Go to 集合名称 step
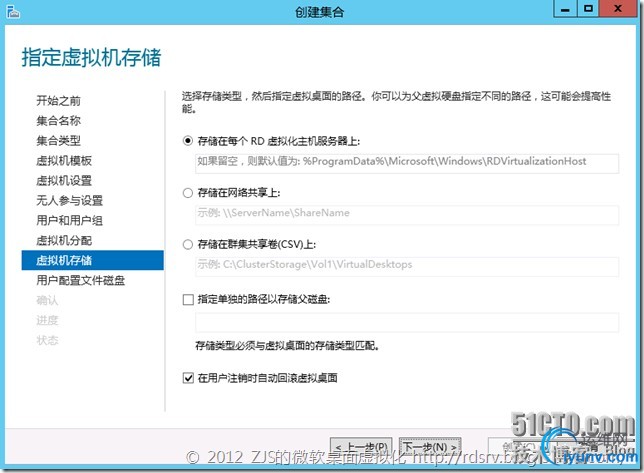This screenshot has height=473, width=644. (x=58, y=121)
